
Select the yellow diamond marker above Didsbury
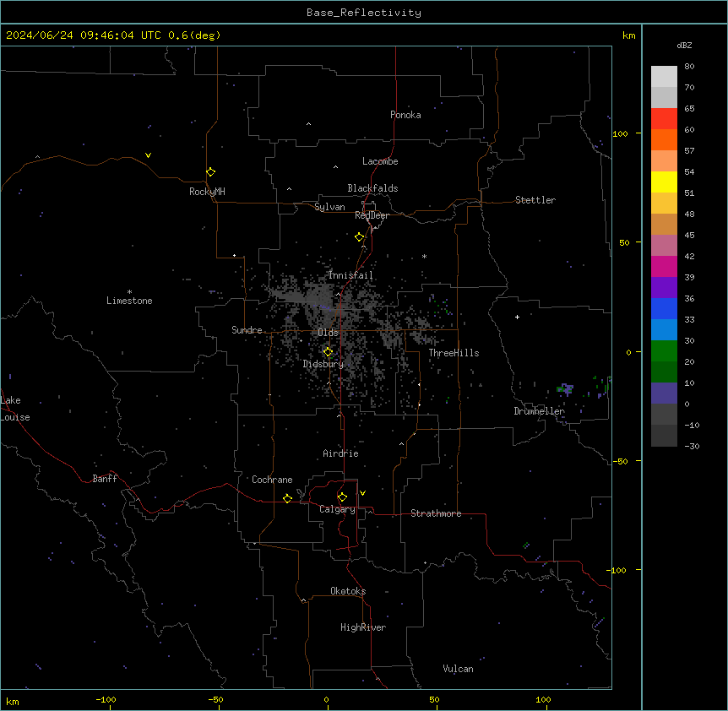[x=328, y=352]
